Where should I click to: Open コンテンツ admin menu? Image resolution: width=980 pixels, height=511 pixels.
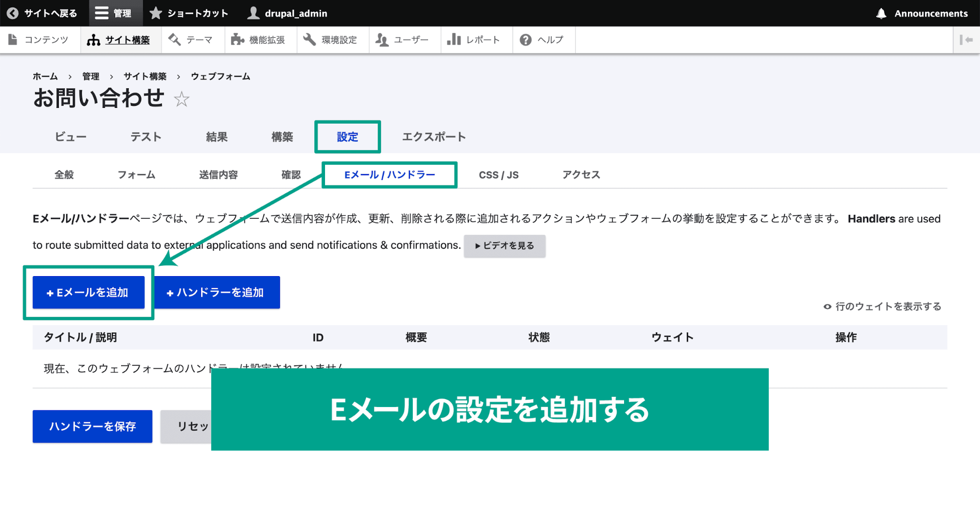(39, 40)
